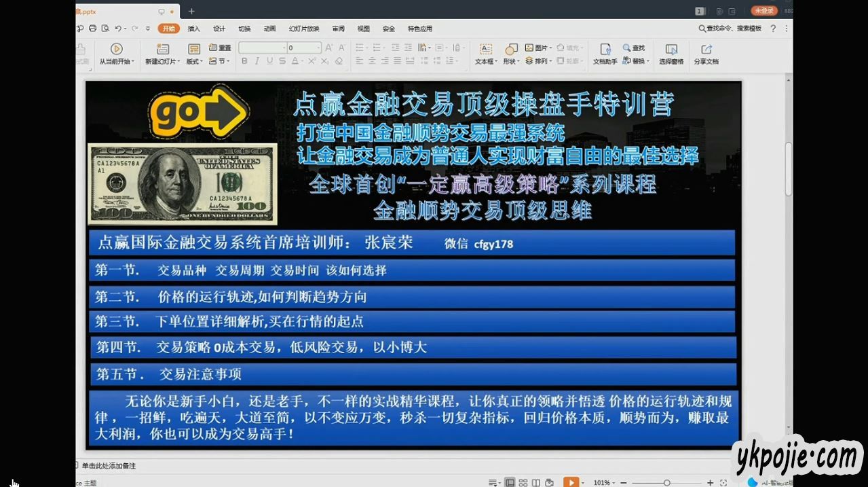The image size is (868, 487).
Task: Click the zoom slider handle in status bar
Action: pos(666,482)
